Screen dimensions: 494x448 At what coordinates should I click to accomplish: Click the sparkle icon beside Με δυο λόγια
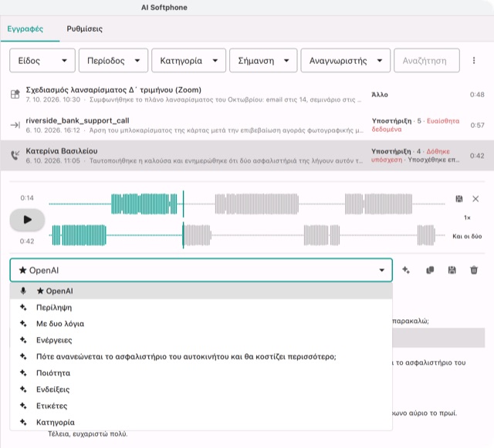click(23, 323)
